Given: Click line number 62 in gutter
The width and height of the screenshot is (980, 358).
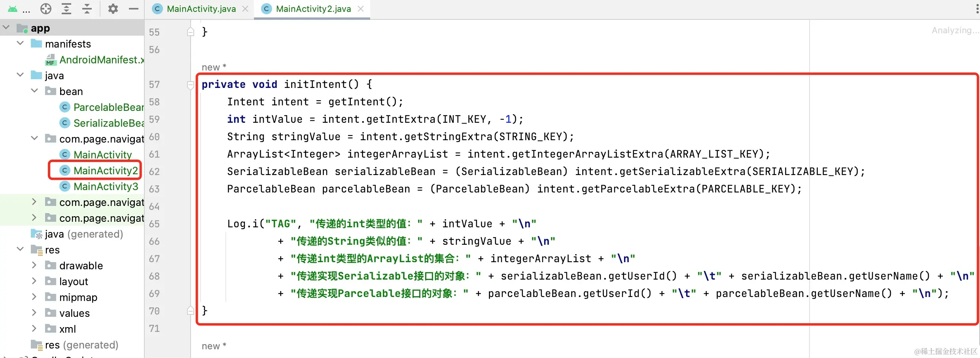Looking at the screenshot, I should coord(154,171).
